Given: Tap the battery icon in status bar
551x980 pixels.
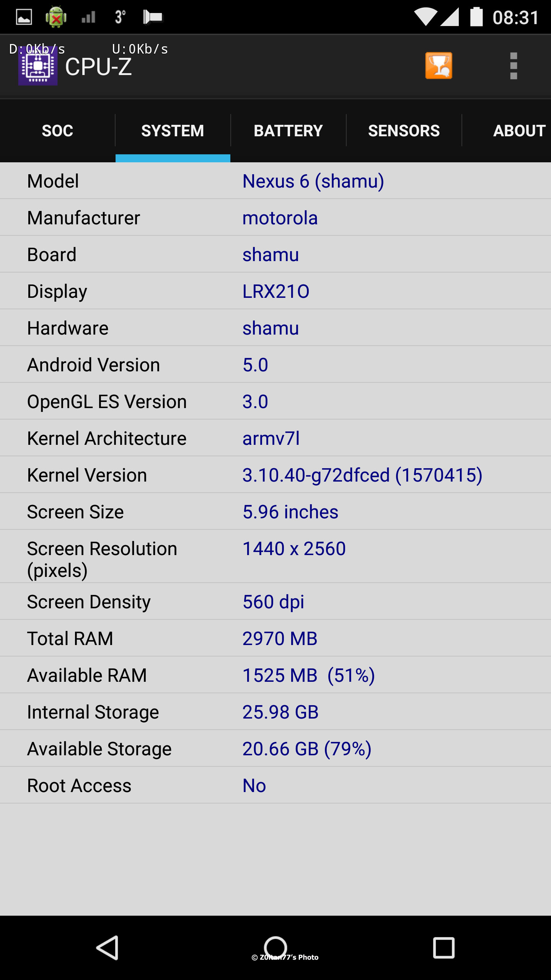Looking at the screenshot, I should coord(476,17).
